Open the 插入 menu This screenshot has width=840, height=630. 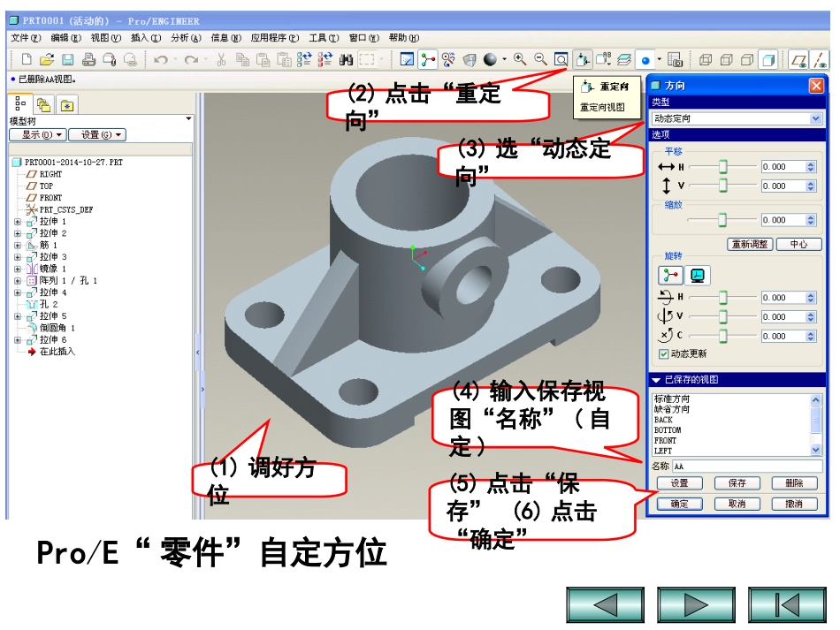[x=146, y=37]
